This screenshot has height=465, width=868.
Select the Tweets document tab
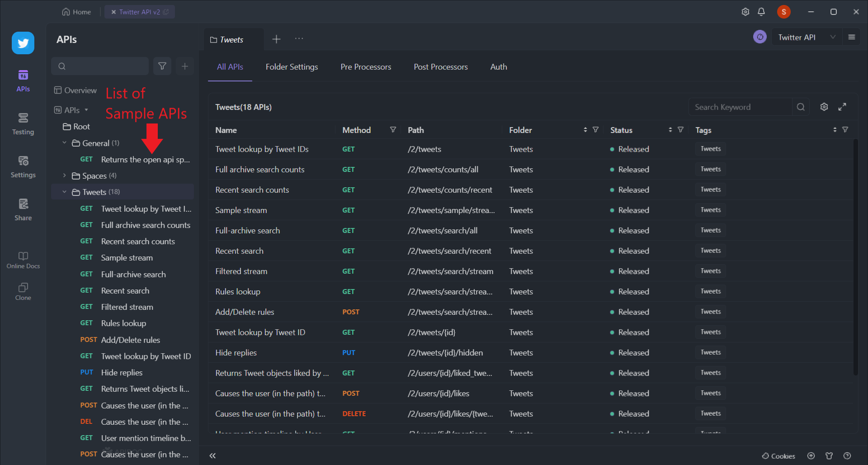tap(234, 40)
